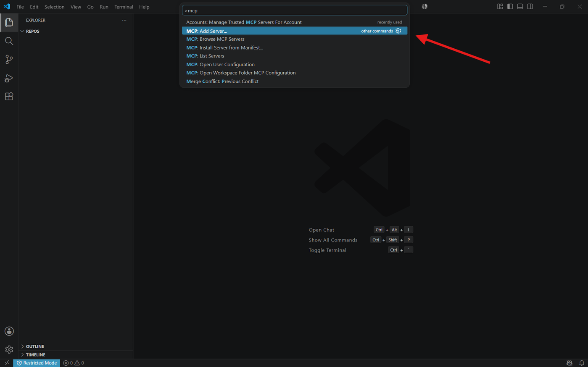This screenshot has height=367, width=588.
Task: Open the Accounts icon in activity bar
Action: coord(9,331)
